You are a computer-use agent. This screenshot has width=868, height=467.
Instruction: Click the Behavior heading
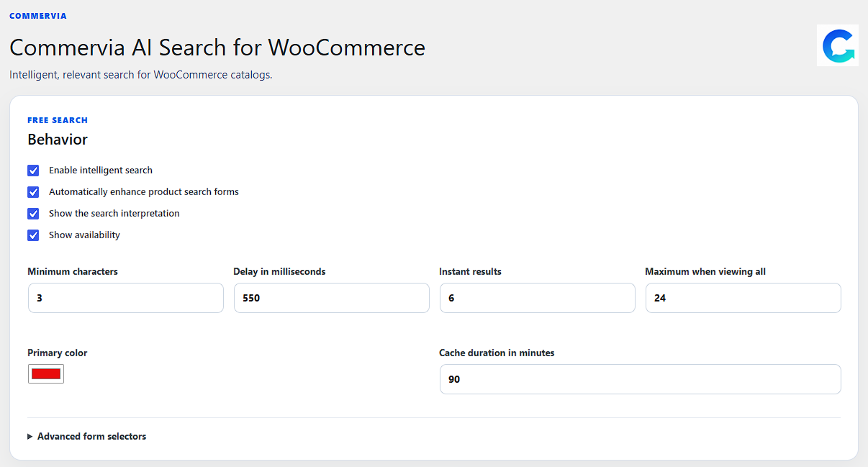[x=58, y=140]
